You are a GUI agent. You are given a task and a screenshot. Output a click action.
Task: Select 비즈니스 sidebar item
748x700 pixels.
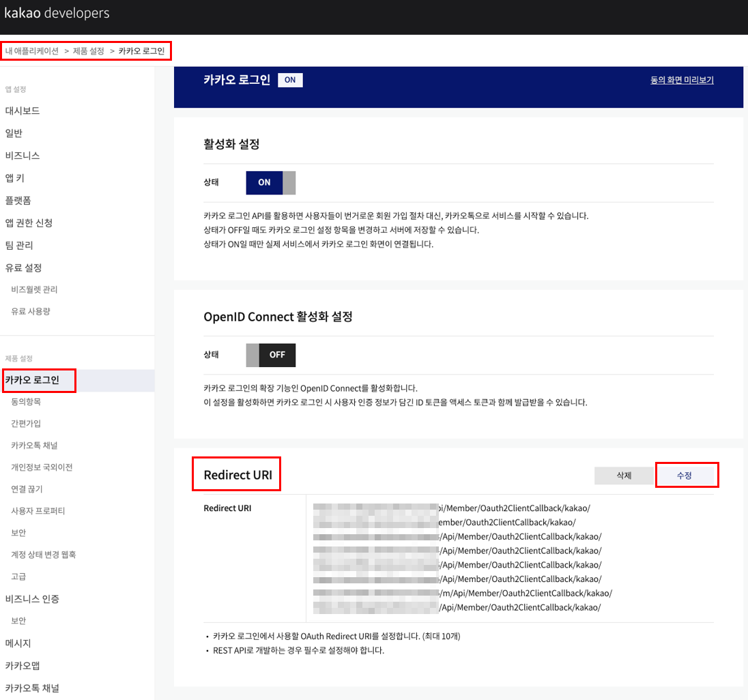click(x=23, y=156)
